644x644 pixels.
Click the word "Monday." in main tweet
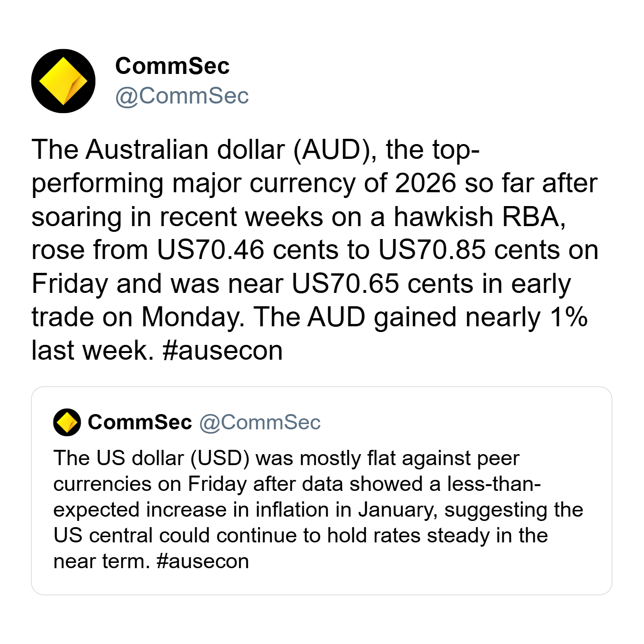tap(193, 317)
